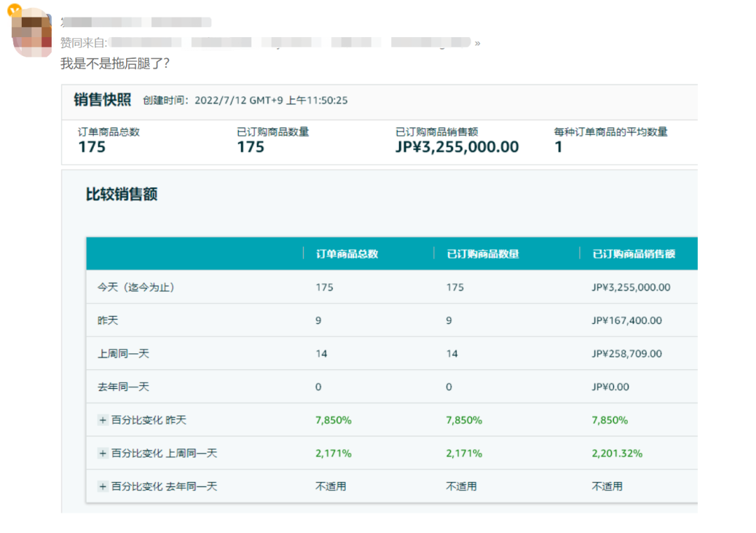Click the green 2,201.32% sales change value
The image size is (756, 533).
tap(617, 453)
